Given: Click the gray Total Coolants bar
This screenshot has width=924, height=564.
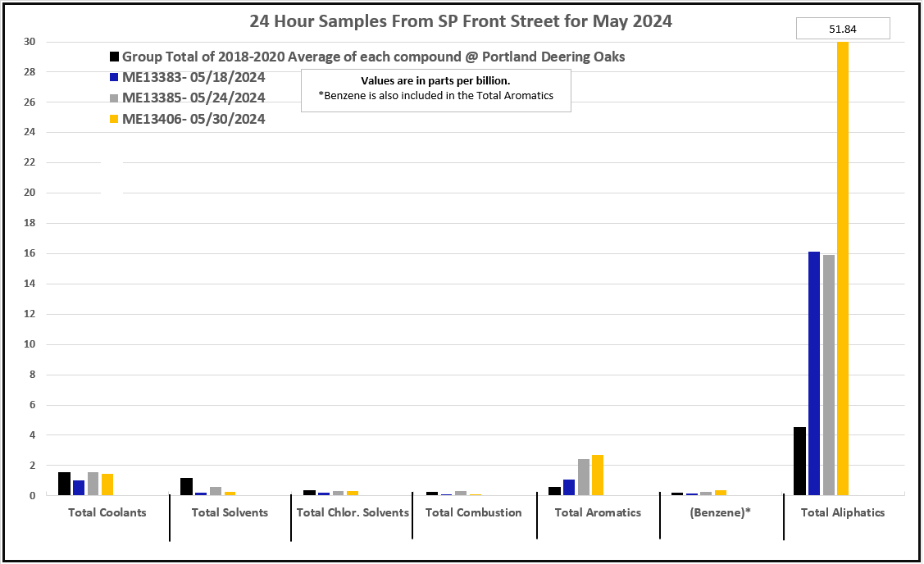Looking at the screenshot, I should click(x=93, y=484).
